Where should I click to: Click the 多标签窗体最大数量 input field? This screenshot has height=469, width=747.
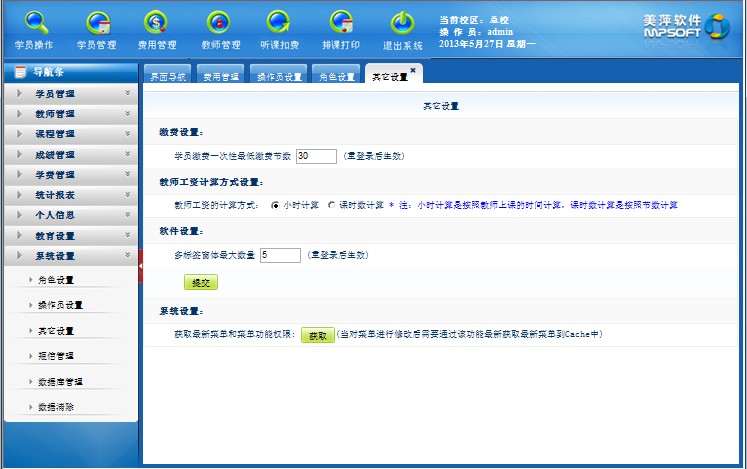280,255
